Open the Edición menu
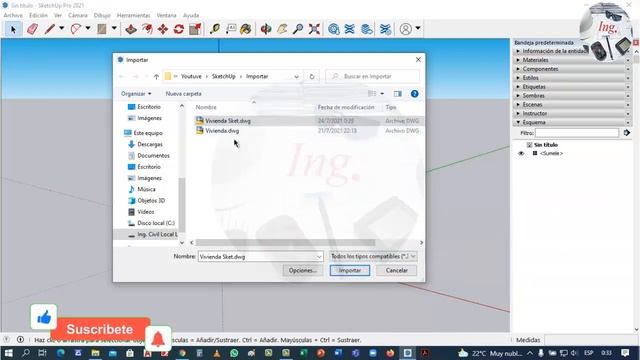Image resolution: width=640 pixels, height=360 pixels. pyautogui.click(x=38, y=15)
